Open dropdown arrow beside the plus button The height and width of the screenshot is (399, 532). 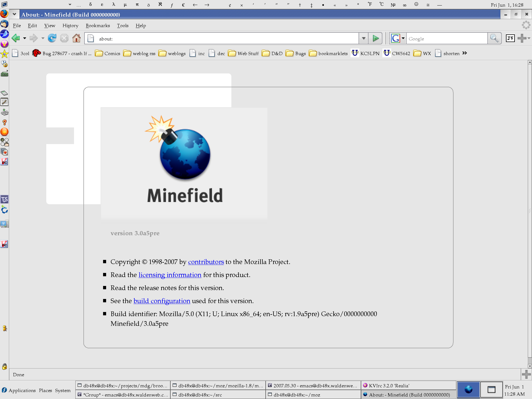[529, 38]
